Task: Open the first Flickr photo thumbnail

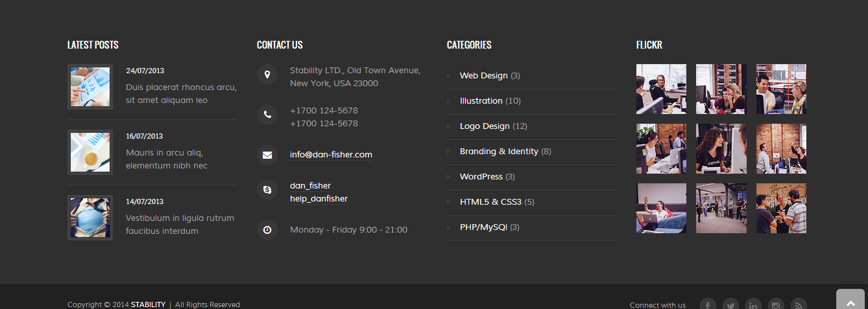Action: coord(661,89)
